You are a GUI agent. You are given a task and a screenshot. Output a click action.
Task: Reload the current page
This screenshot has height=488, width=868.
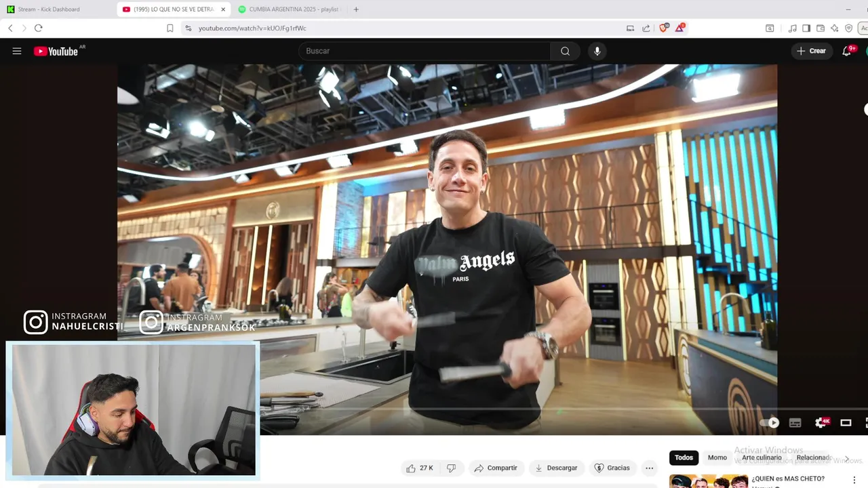38,28
